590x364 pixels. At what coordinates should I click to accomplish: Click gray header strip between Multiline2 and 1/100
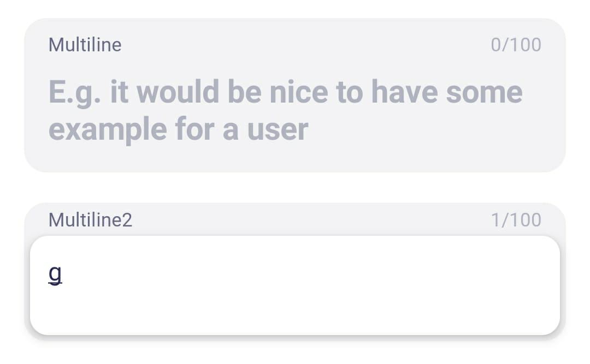(x=311, y=220)
